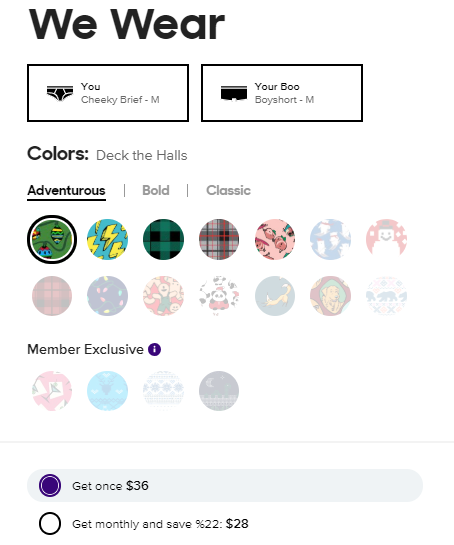Choose the string lights pattern swatch
The height and width of the screenshot is (545, 454).
click(107, 296)
